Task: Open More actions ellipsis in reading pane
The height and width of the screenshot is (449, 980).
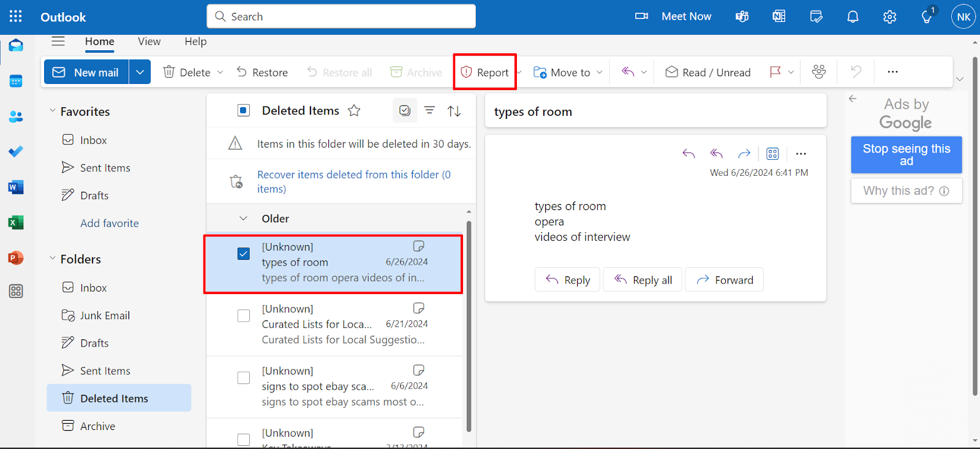Action: point(801,154)
